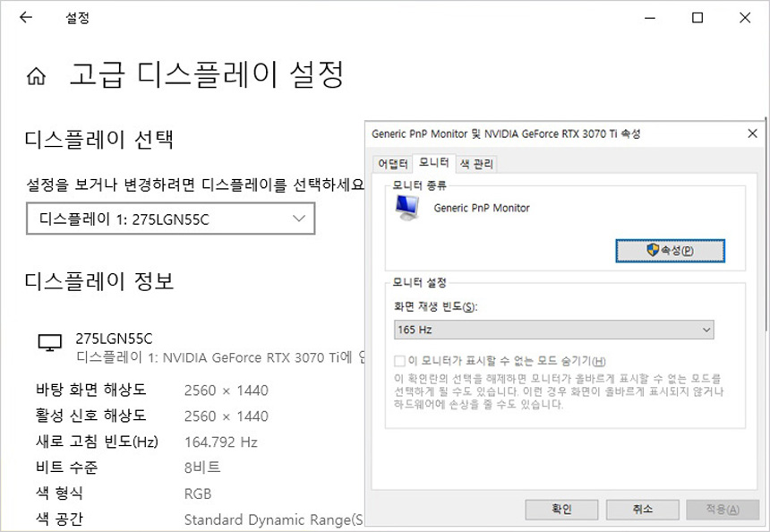Click the 적용(A) button

coord(722,509)
